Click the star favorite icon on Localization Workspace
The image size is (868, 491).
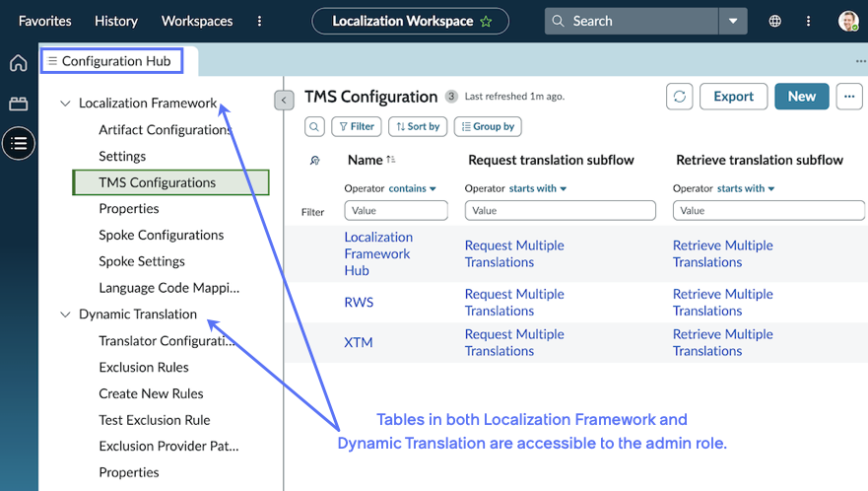coord(486,22)
